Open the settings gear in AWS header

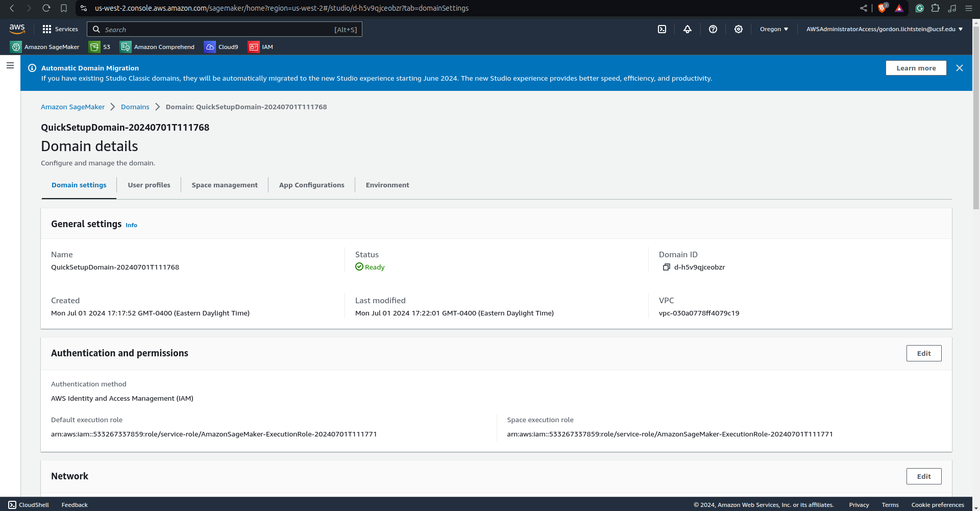tap(739, 29)
